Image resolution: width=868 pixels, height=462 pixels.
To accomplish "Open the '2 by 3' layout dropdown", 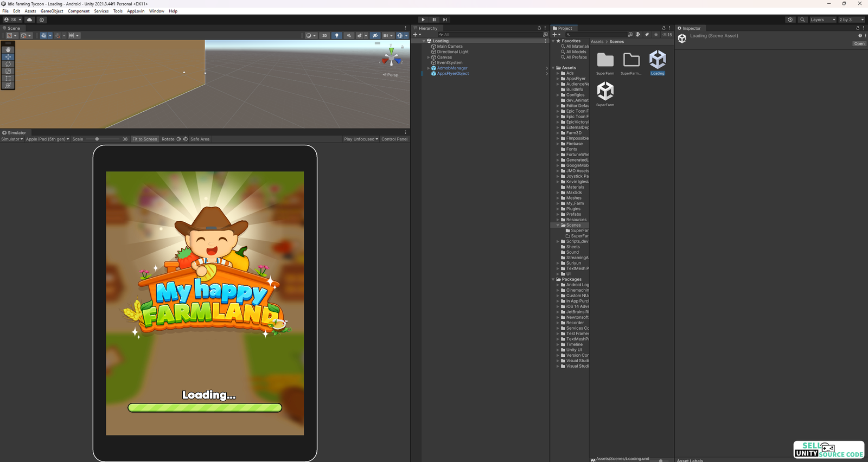I will pos(851,20).
